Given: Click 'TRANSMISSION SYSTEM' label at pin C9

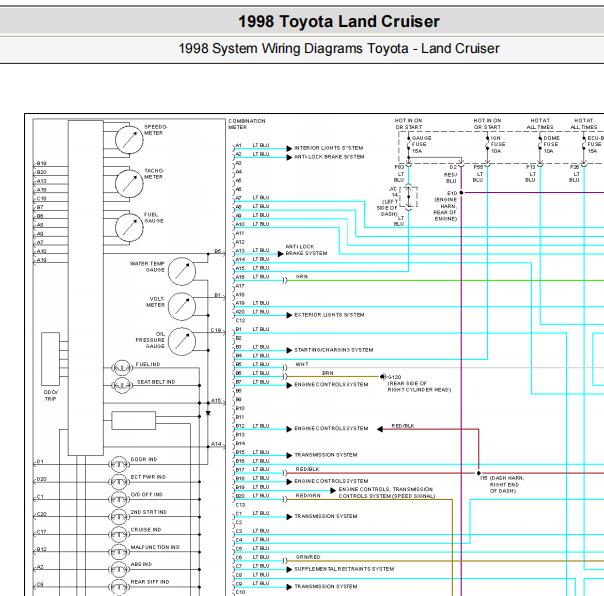Looking at the screenshot, I should pyautogui.click(x=326, y=587).
